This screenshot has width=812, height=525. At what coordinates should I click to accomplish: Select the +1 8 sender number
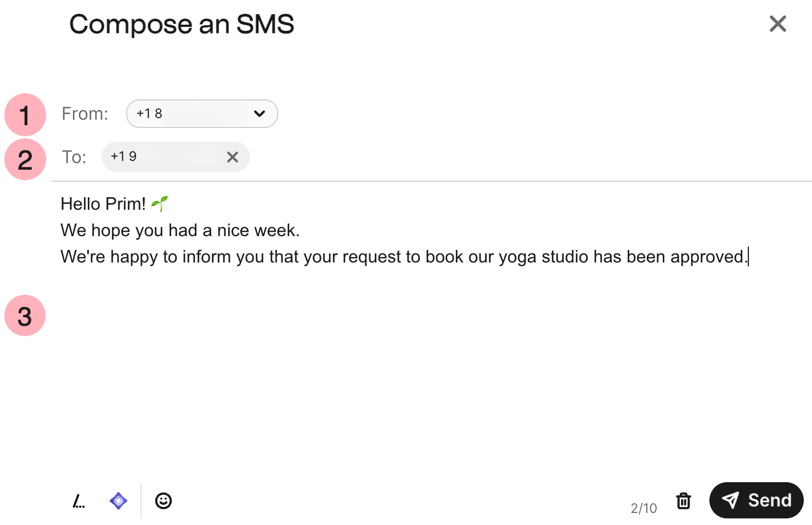point(148,114)
